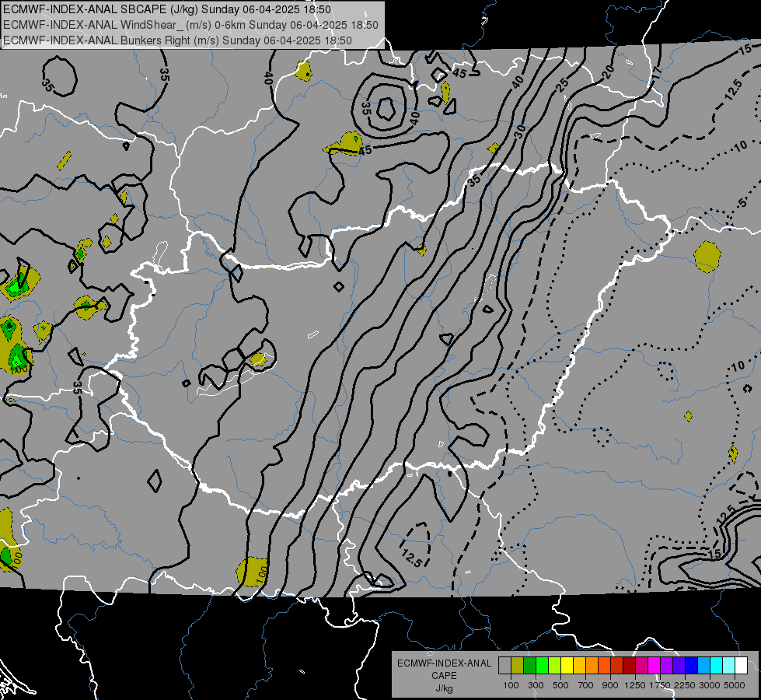
Task: Click the SBCAPE (J/kg) header line
Action: [x=167, y=9]
